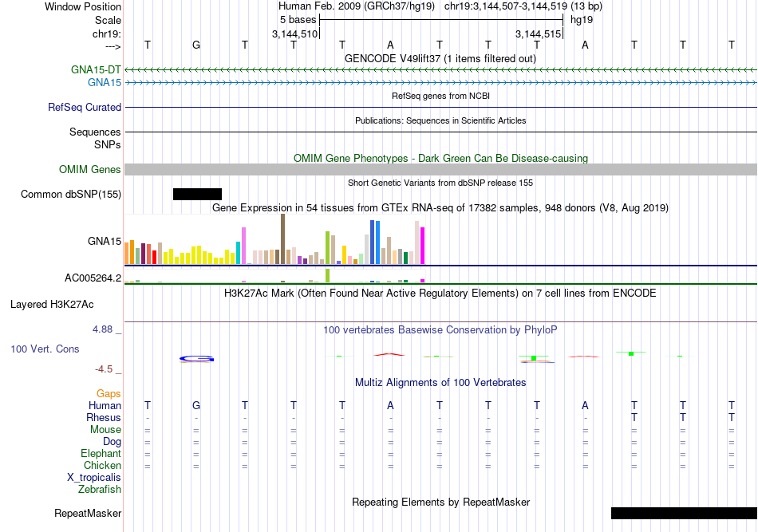Click the chr19: label at left
This screenshot has height=532, width=758.
107,33
